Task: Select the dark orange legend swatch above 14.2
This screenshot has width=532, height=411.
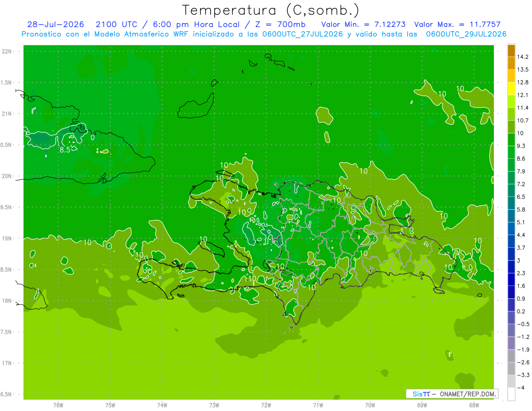Action: (511, 51)
